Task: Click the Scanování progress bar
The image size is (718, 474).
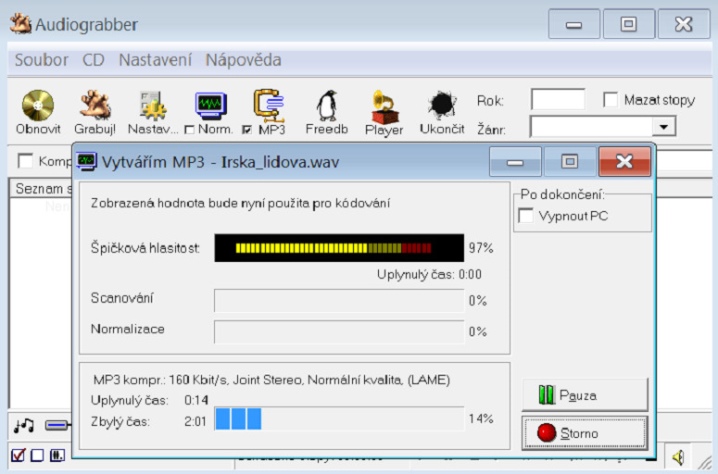Action: (339, 300)
